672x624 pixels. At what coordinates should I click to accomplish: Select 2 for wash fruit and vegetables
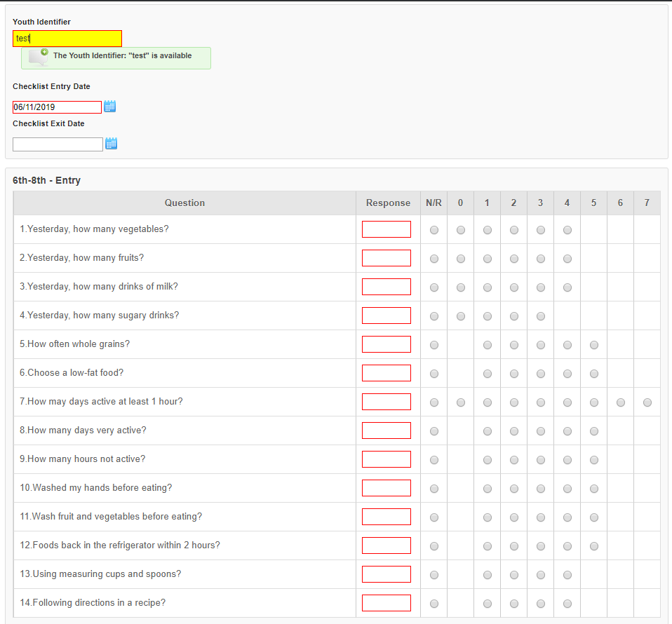tap(514, 517)
